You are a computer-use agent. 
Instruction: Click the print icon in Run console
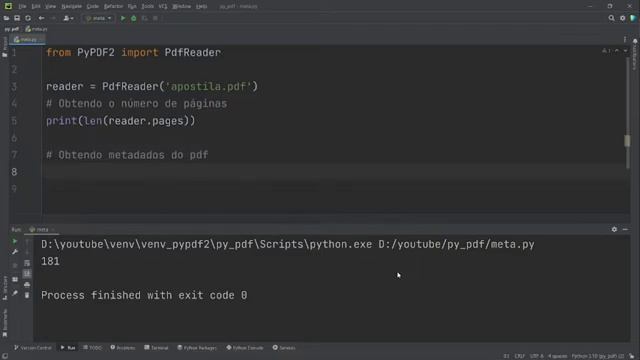27,284
